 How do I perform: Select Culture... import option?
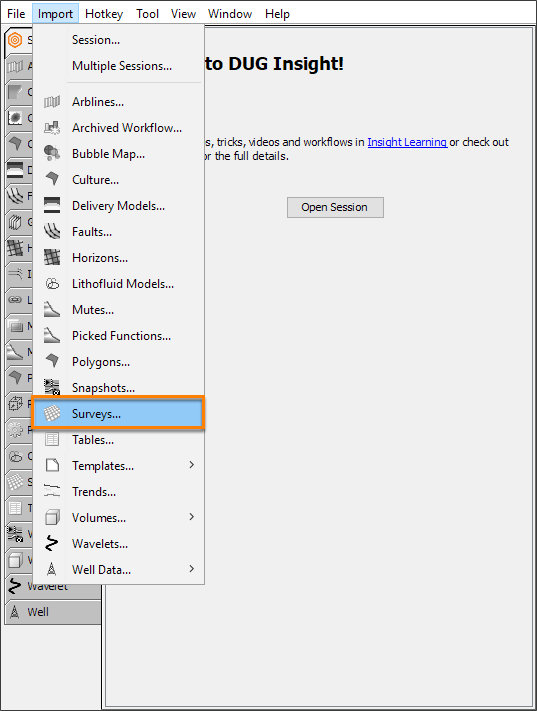pos(118,180)
